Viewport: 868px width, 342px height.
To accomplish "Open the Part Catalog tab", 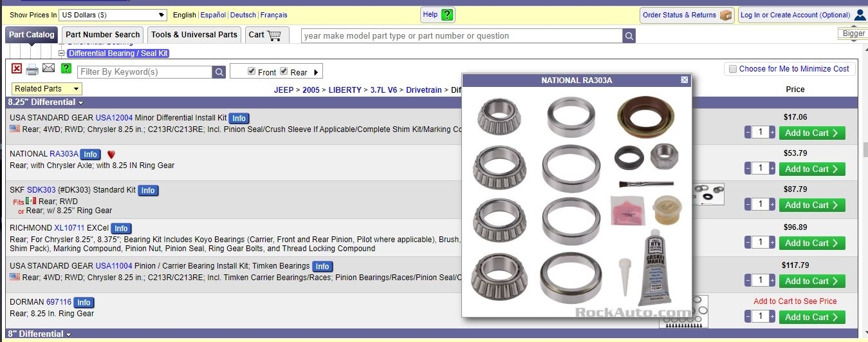I will pos(32,35).
